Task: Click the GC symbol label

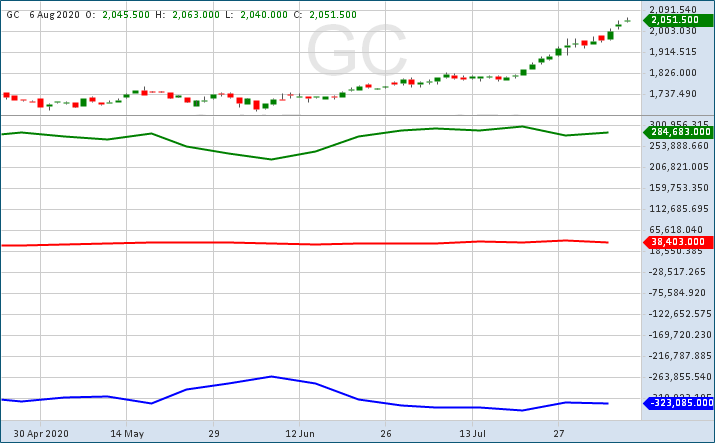Action: coord(13,15)
